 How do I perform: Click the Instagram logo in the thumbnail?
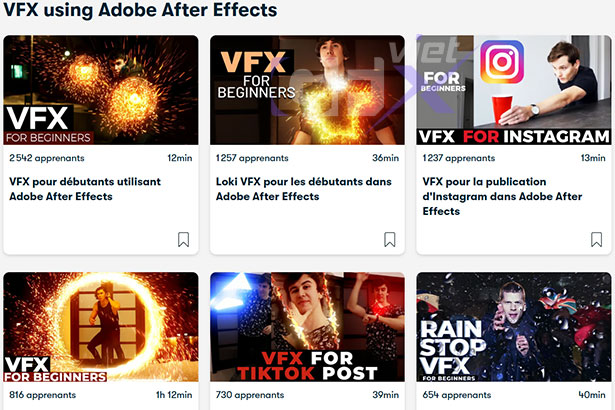pos(502,62)
